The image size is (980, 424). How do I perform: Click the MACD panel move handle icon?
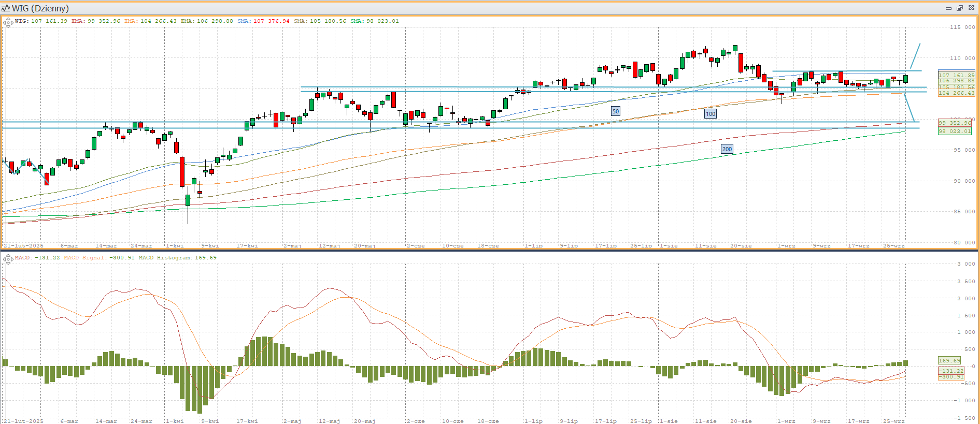[8, 259]
